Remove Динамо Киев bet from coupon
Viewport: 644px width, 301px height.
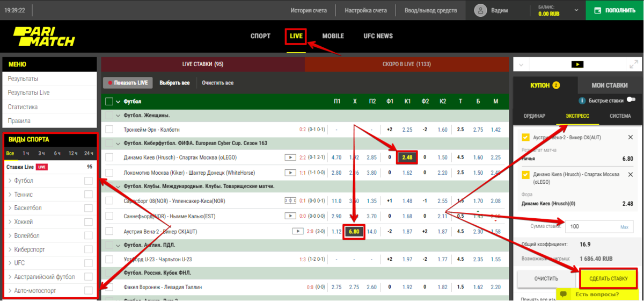[631, 175]
